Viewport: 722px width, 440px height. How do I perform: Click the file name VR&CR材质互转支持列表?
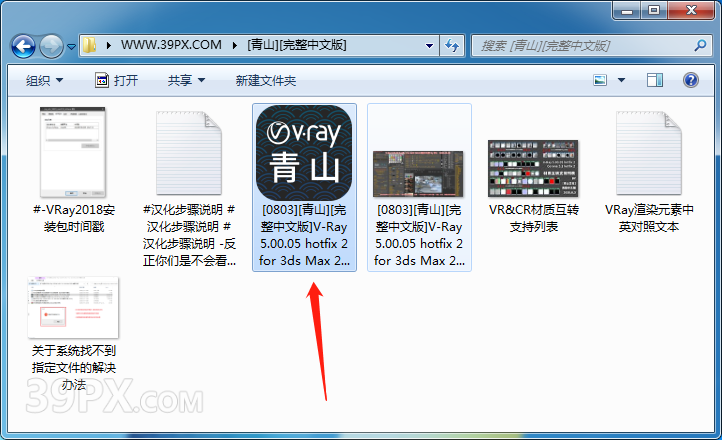point(534,218)
